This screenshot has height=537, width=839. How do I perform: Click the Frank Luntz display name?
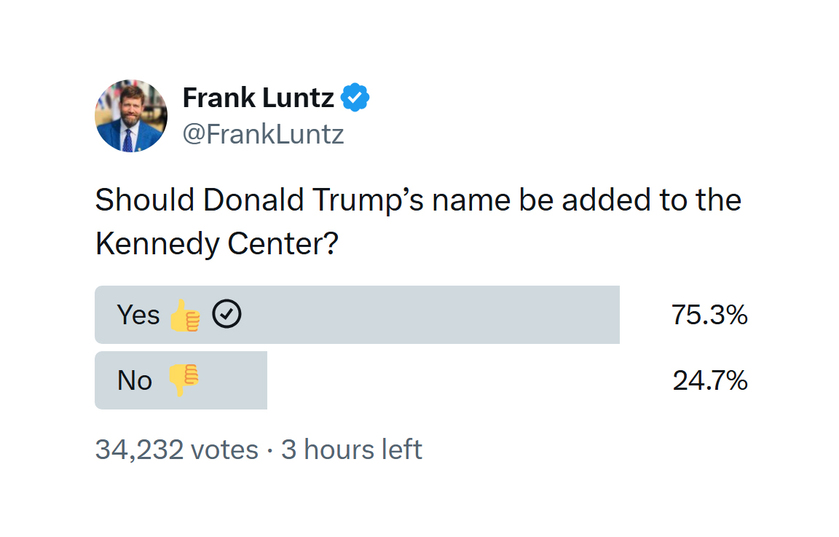[259, 98]
